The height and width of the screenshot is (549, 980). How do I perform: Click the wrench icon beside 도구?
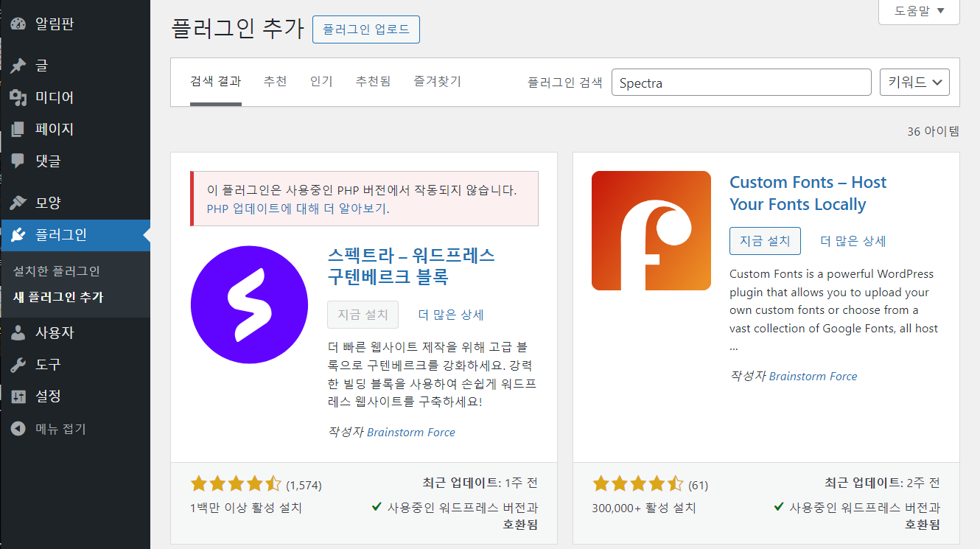coord(18,365)
